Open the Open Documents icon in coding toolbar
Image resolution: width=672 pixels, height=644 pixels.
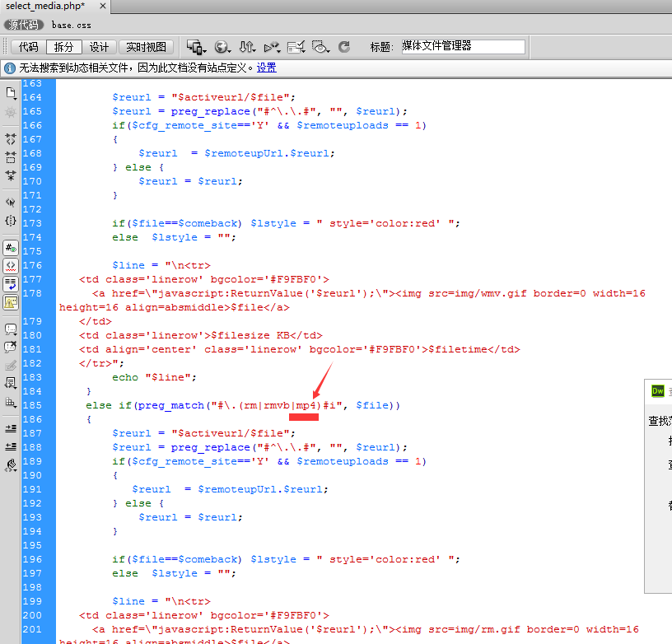[x=11, y=92]
